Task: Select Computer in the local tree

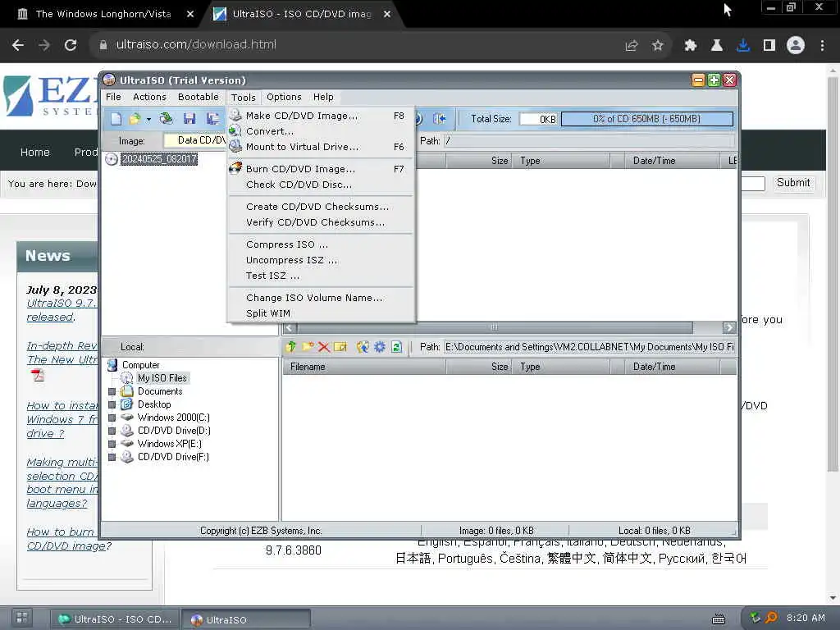Action: coord(140,365)
